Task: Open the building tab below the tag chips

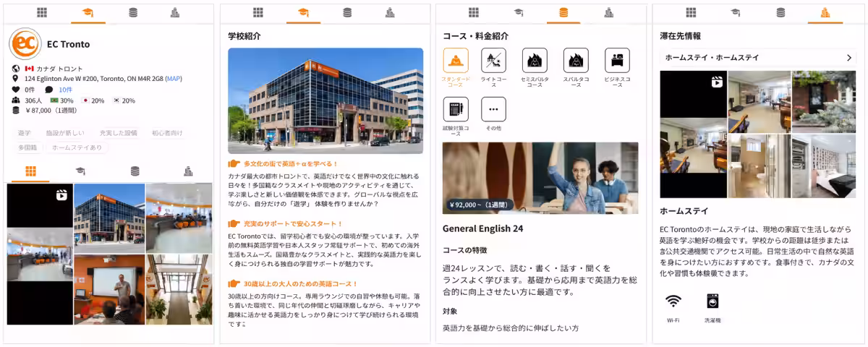Action: (x=188, y=171)
